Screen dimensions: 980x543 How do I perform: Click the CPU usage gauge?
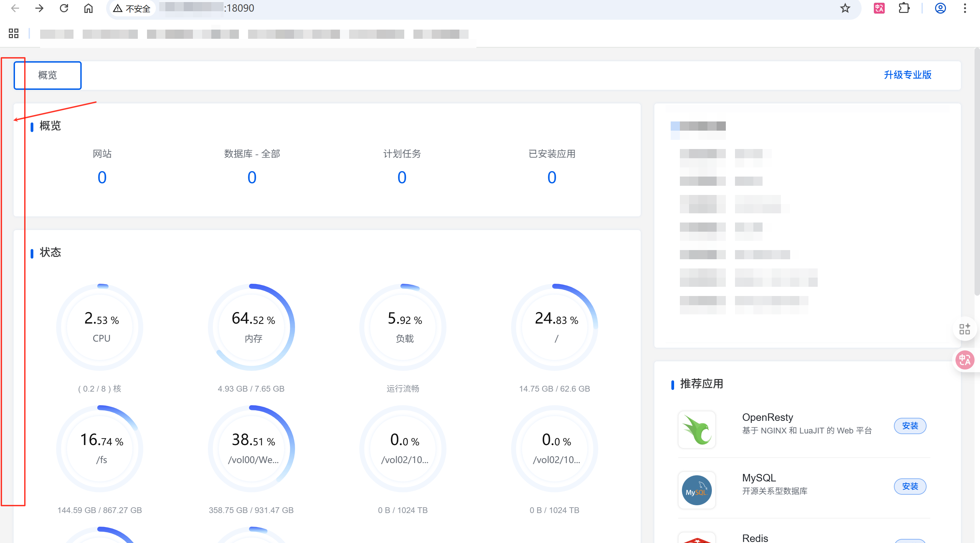click(100, 327)
